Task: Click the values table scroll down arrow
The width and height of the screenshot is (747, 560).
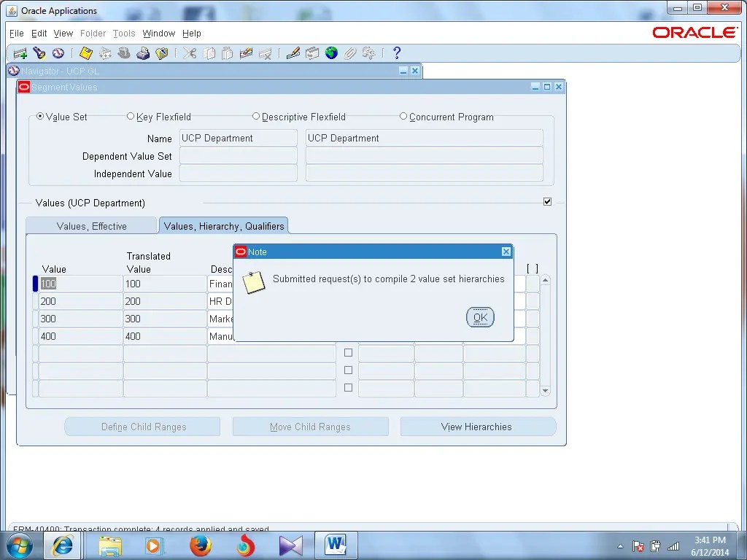Action: point(546,391)
